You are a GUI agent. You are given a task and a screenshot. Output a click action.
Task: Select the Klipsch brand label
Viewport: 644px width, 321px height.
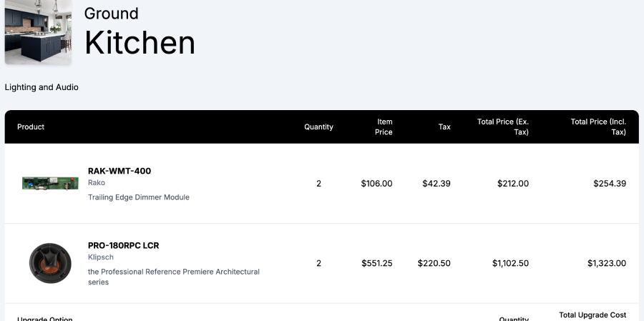(x=101, y=257)
